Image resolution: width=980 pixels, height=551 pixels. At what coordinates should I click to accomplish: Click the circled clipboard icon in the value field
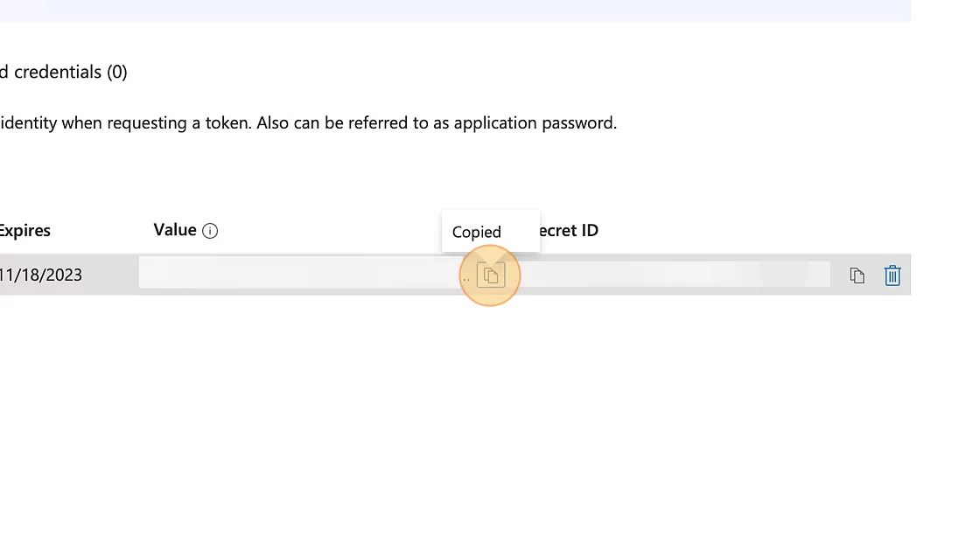tap(490, 275)
